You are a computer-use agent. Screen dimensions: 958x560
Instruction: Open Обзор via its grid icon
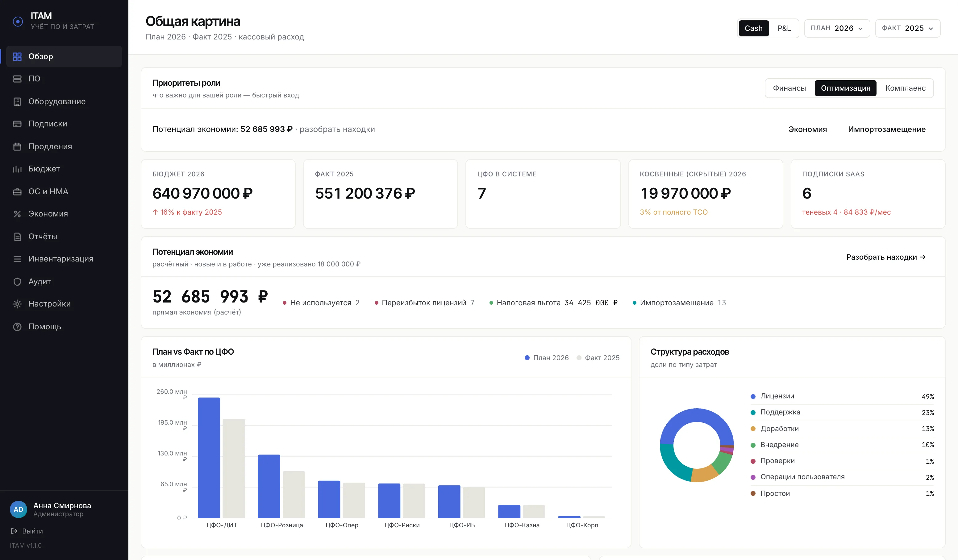17,57
